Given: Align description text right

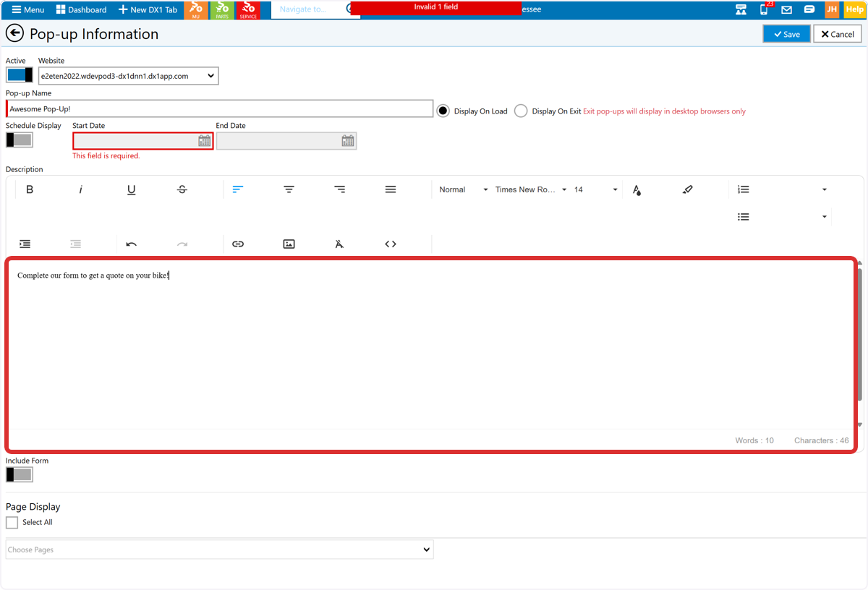Looking at the screenshot, I should (x=339, y=189).
